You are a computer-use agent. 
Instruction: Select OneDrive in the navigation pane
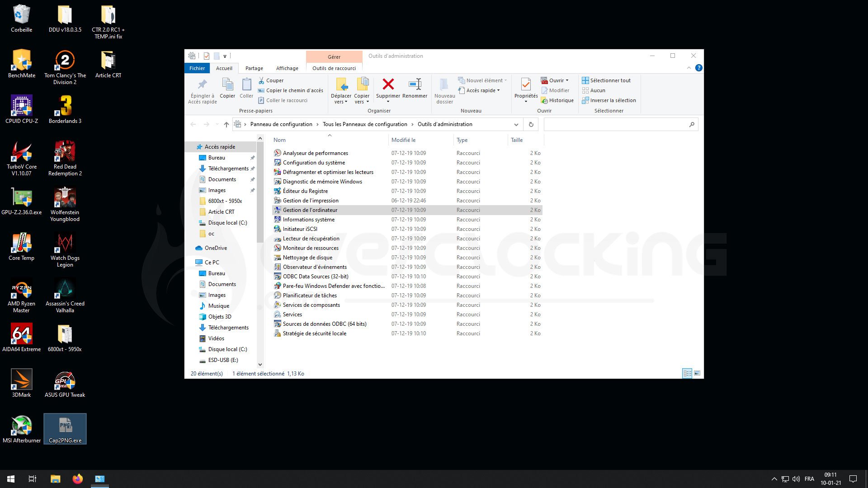click(x=216, y=248)
